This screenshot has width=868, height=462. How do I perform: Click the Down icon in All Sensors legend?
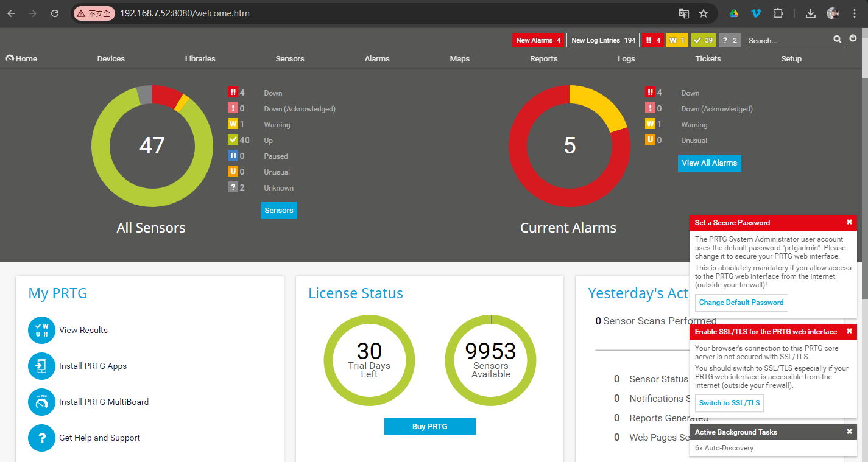(x=233, y=93)
